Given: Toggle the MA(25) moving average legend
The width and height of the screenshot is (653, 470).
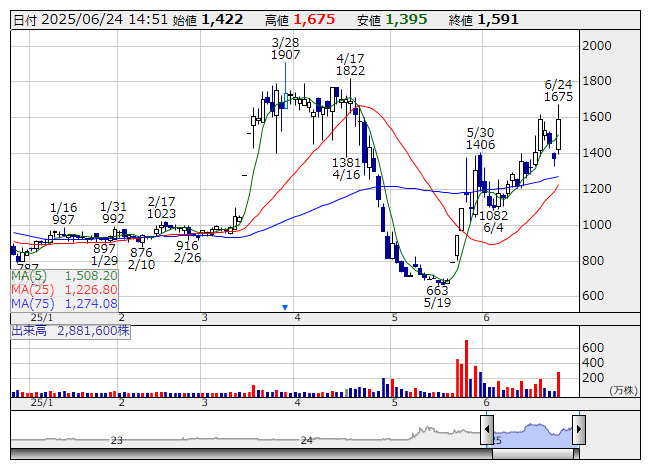Looking at the screenshot, I should point(65,289).
